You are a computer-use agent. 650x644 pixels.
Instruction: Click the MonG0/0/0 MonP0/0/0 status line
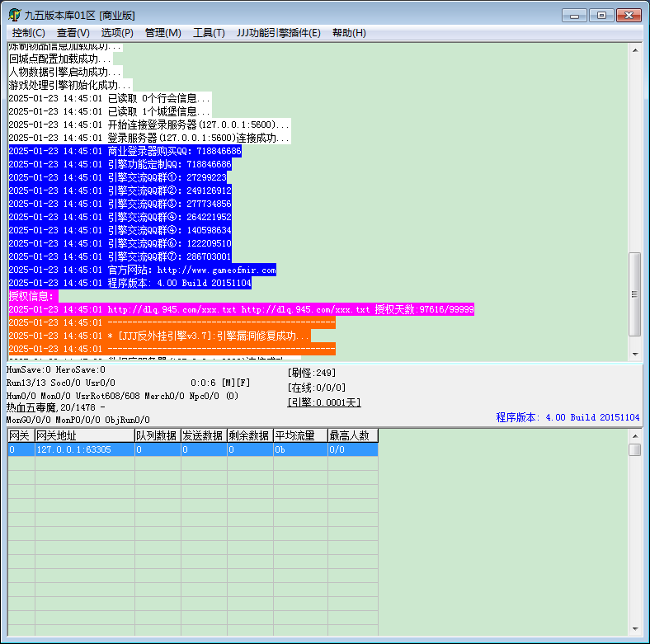pyautogui.click(x=78, y=420)
